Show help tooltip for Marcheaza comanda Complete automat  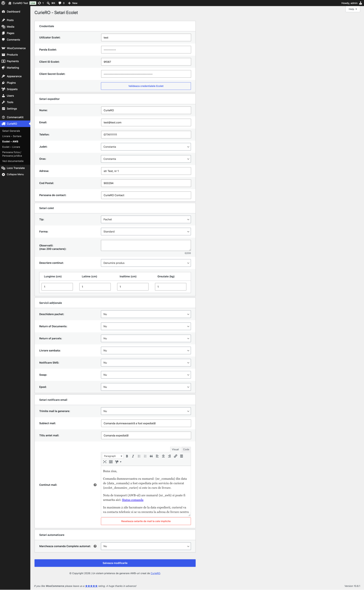point(95,546)
